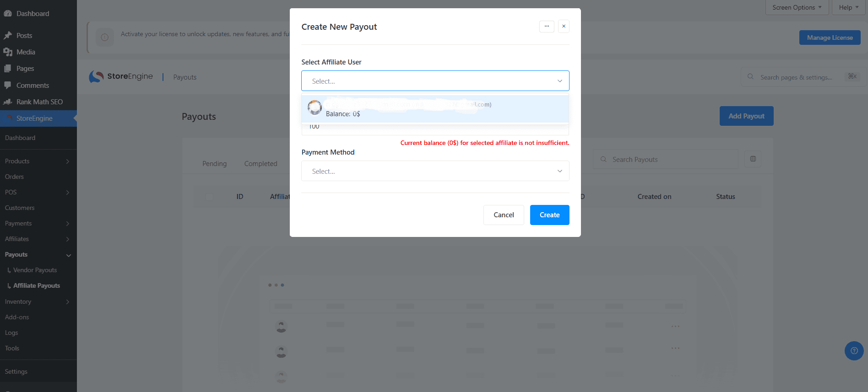Click the column layout icon beside Search Payouts
Screen dimensions: 868x392
point(753,159)
